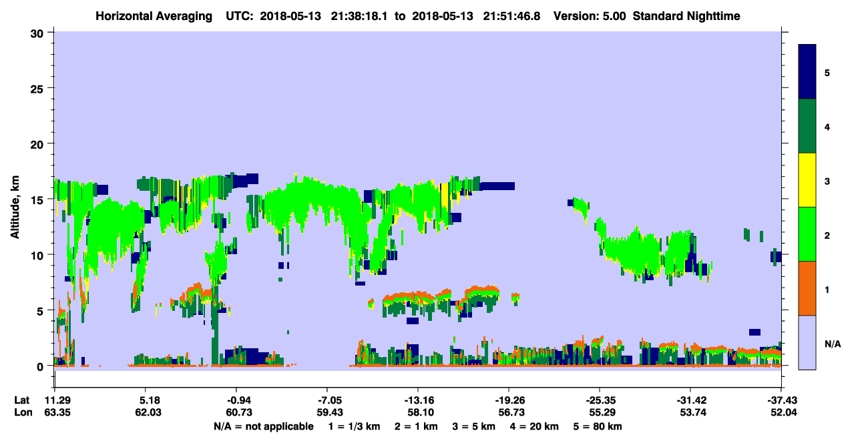The width and height of the screenshot is (868, 445).
Task: Click the latitude value -37.43
Action: pos(781,400)
